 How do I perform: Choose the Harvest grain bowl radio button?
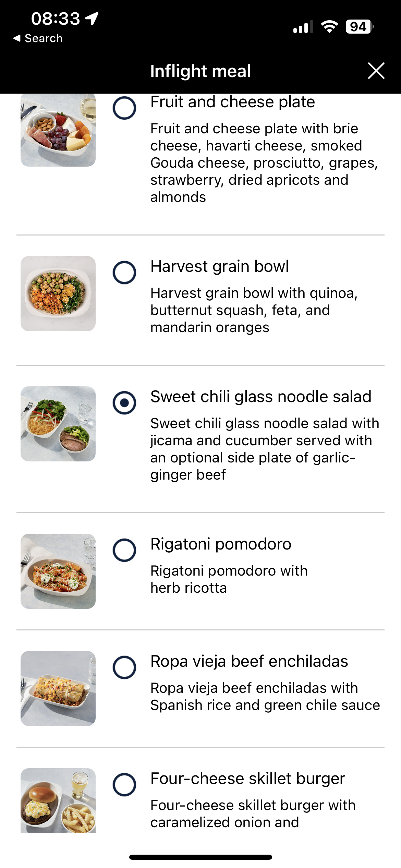point(124,273)
